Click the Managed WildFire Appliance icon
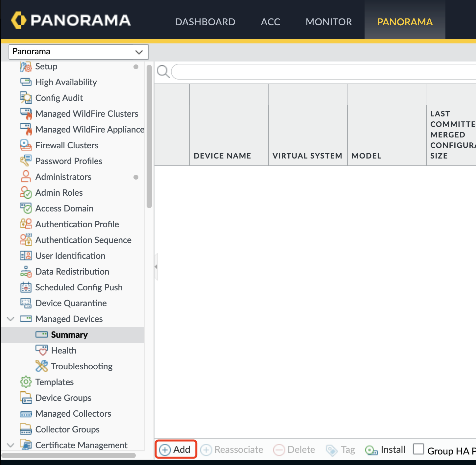The width and height of the screenshot is (476, 465). 26,129
